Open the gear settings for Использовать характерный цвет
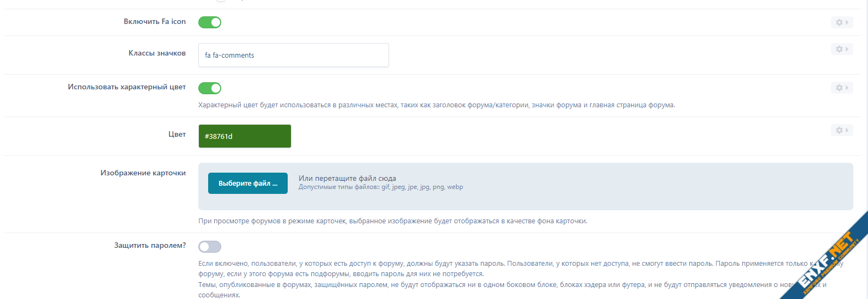Image resolution: width=868 pixels, height=299 pixels. tap(839, 88)
